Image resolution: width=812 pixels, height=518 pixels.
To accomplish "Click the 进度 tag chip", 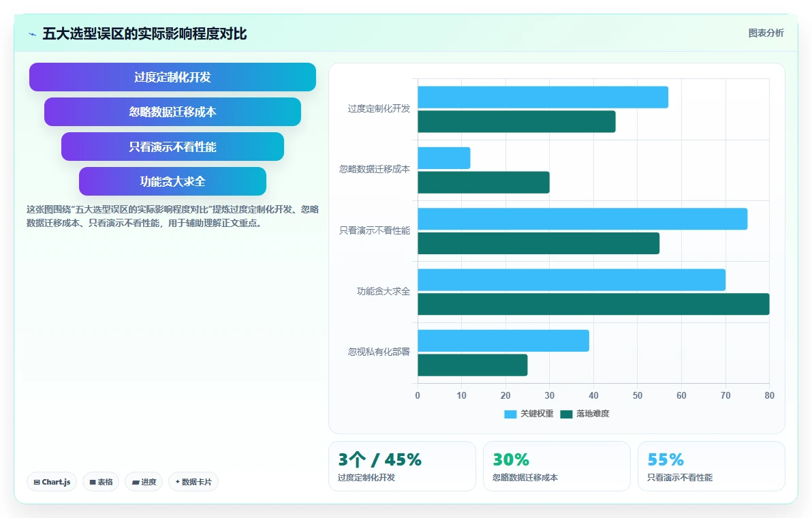I will [144, 482].
